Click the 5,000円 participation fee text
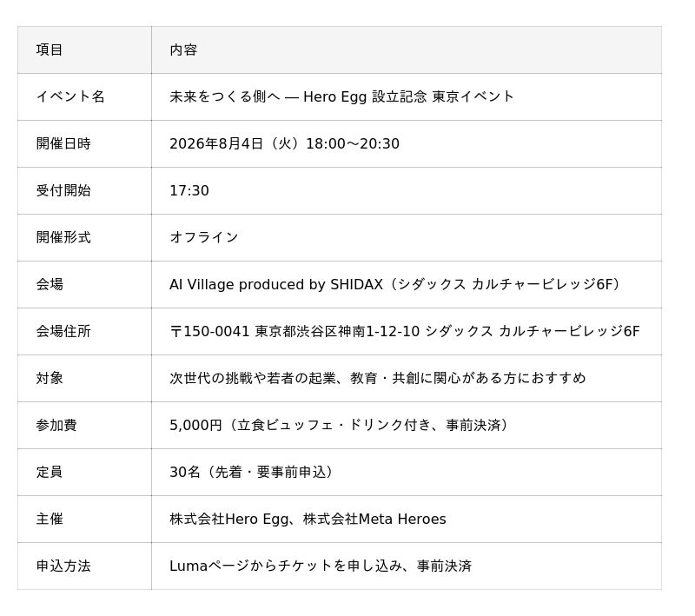This screenshot has width=695, height=616. [341, 426]
